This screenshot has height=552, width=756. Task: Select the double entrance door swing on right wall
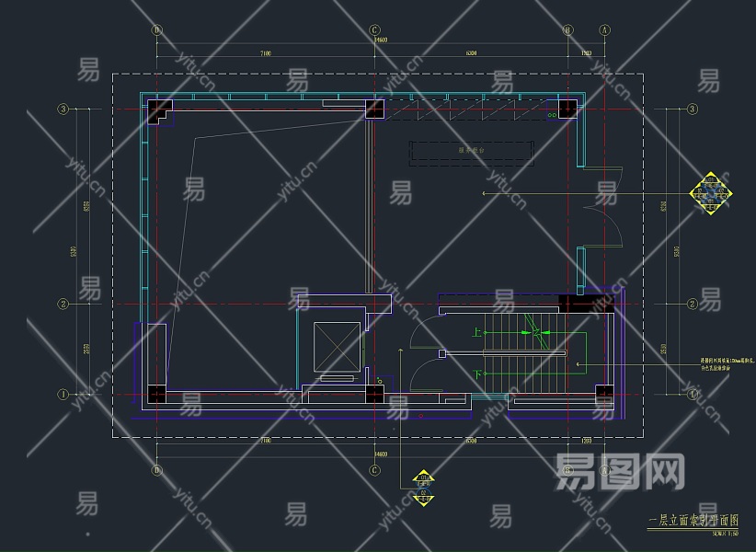(x=601, y=207)
